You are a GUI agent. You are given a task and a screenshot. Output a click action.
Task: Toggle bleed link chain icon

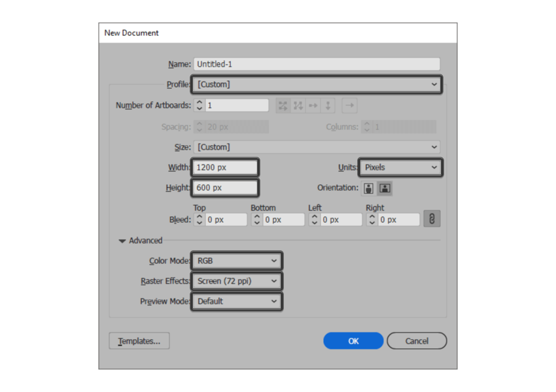click(x=432, y=219)
